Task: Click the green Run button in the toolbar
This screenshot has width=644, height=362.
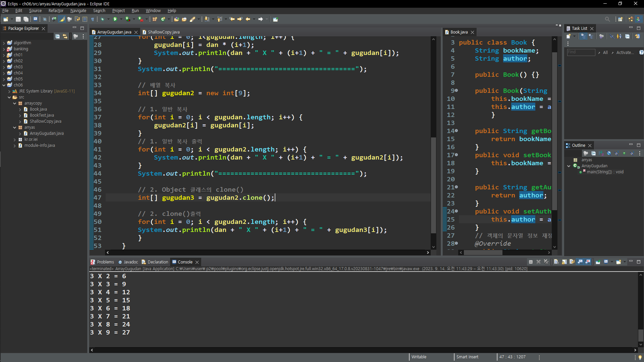Action: click(x=115, y=19)
